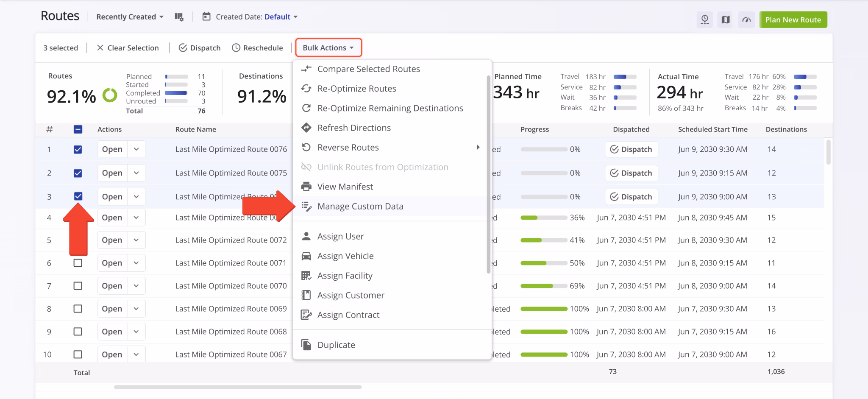Click the Reschedule clock icon
Image resolution: width=868 pixels, height=399 pixels.
click(x=236, y=47)
